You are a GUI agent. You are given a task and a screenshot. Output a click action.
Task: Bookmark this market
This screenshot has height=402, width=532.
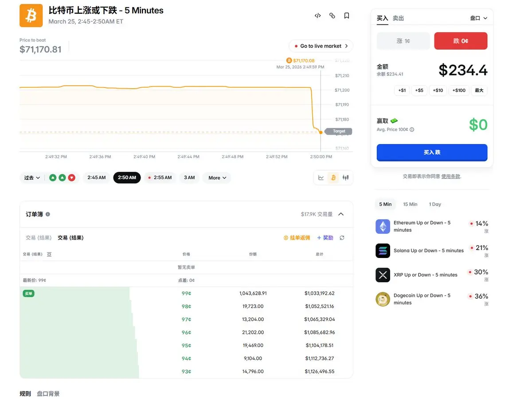pyautogui.click(x=347, y=16)
